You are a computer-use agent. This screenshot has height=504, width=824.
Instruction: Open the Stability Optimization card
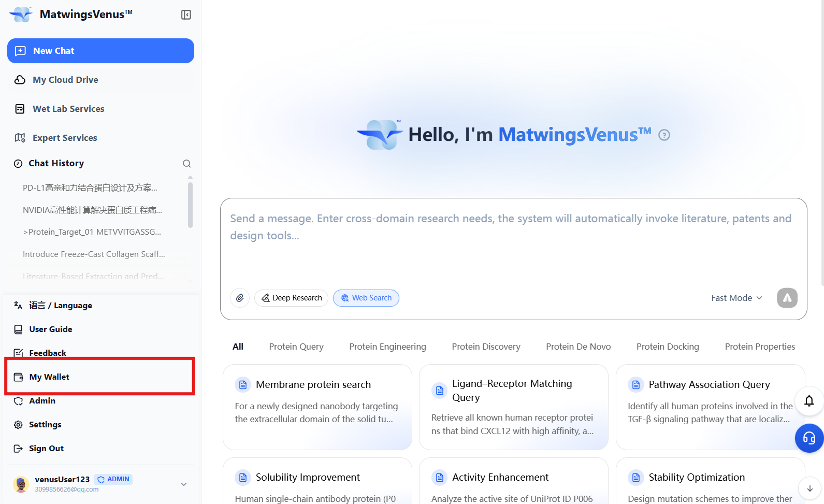coord(711,481)
